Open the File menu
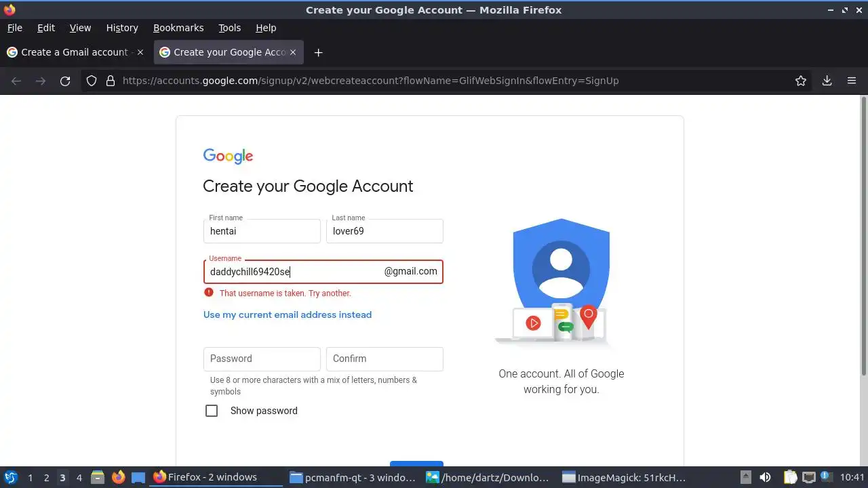This screenshot has height=488, width=868. click(14, 28)
